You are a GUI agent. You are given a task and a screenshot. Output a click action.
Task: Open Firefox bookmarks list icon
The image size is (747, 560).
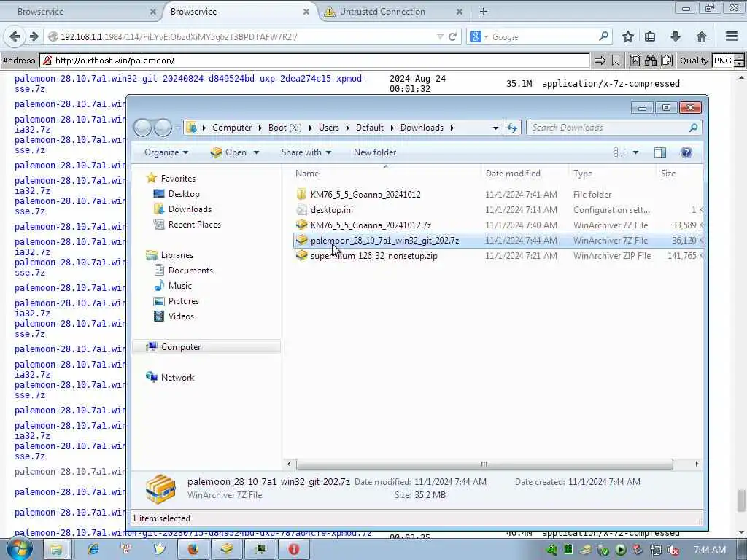pyautogui.click(x=650, y=36)
